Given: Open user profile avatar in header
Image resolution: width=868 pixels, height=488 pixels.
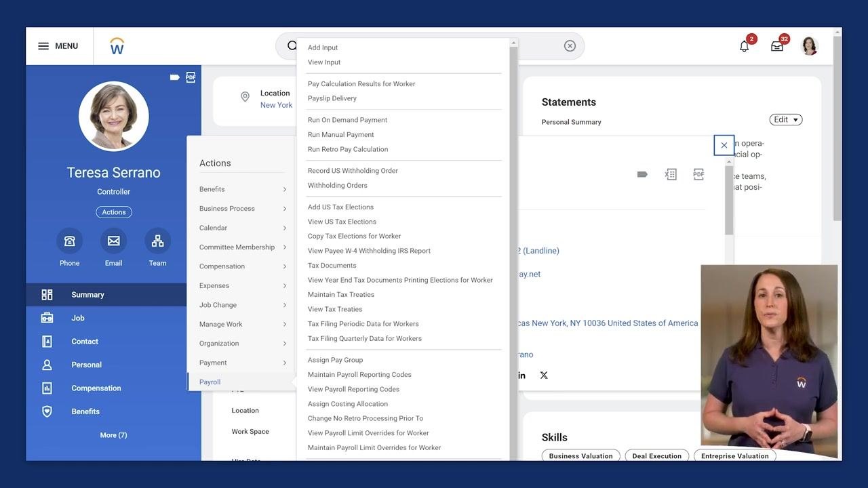Looking at the screenshot, I should coord(810,46).
